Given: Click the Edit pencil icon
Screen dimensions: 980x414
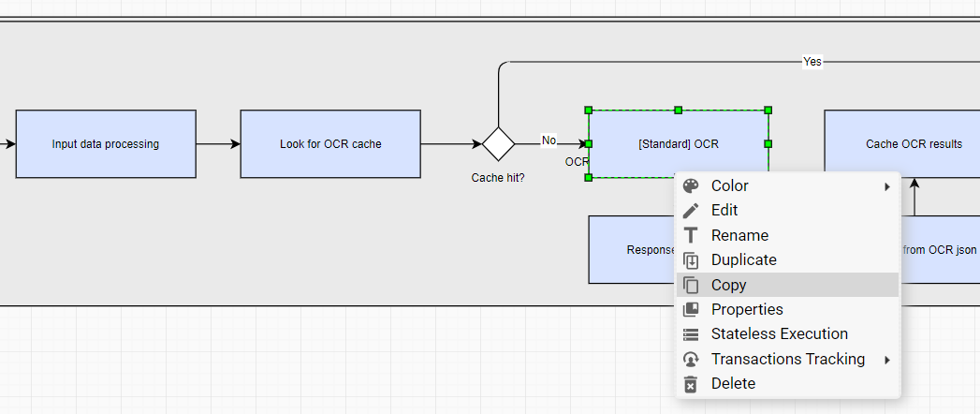Looking at the screenshot, I should [x=691, y=211].
